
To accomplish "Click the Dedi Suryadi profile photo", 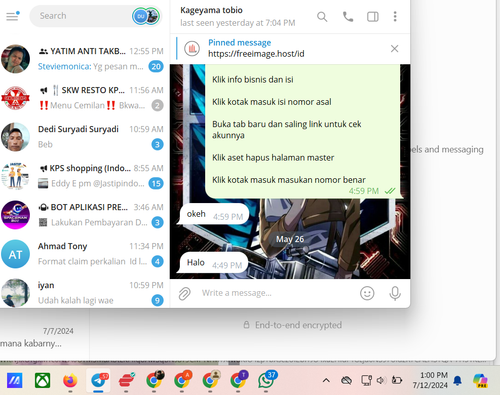I will click(15, 137).
